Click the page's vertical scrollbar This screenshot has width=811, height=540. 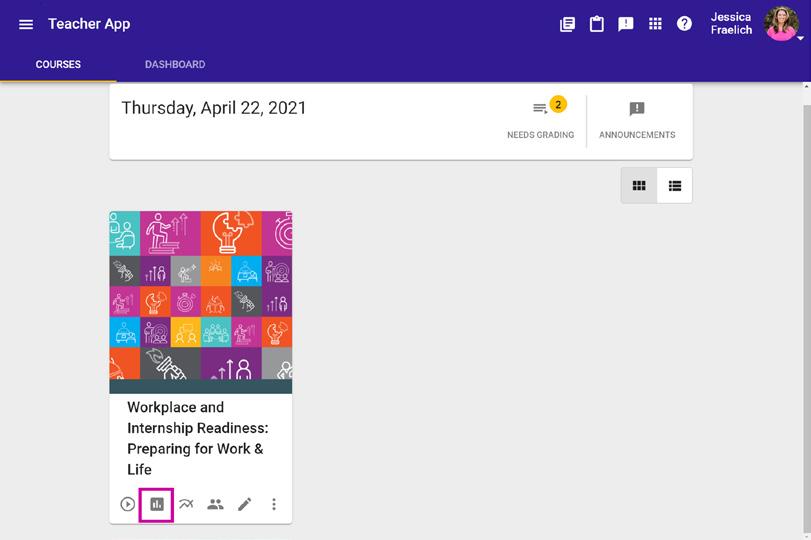[806, 321]
